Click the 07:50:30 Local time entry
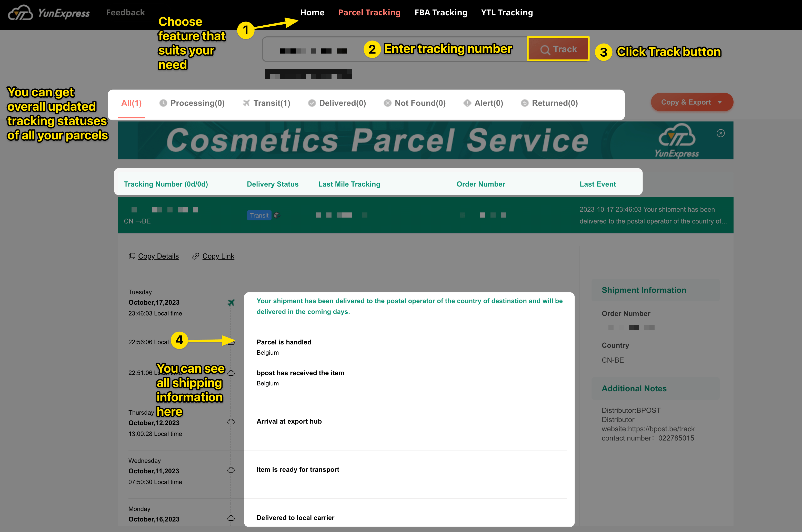802x532 pixels. (155, 482)
